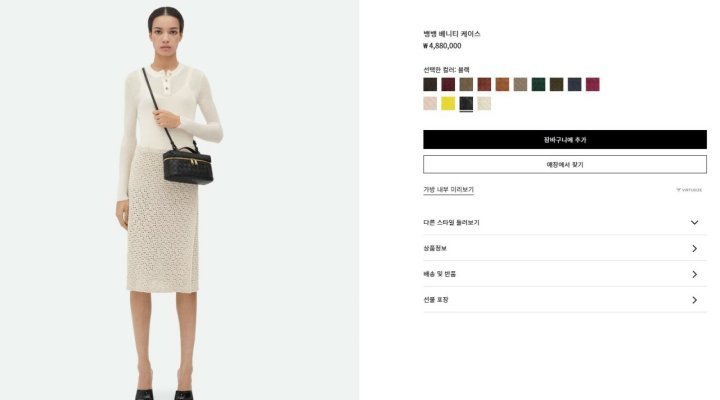Choose the burgundy color swatch
This screenshot has height=400, width=720.
tap(448, 85)
